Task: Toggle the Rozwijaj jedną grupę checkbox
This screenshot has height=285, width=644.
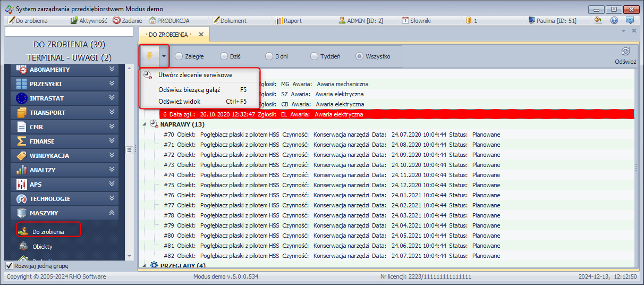Action: 9,266
